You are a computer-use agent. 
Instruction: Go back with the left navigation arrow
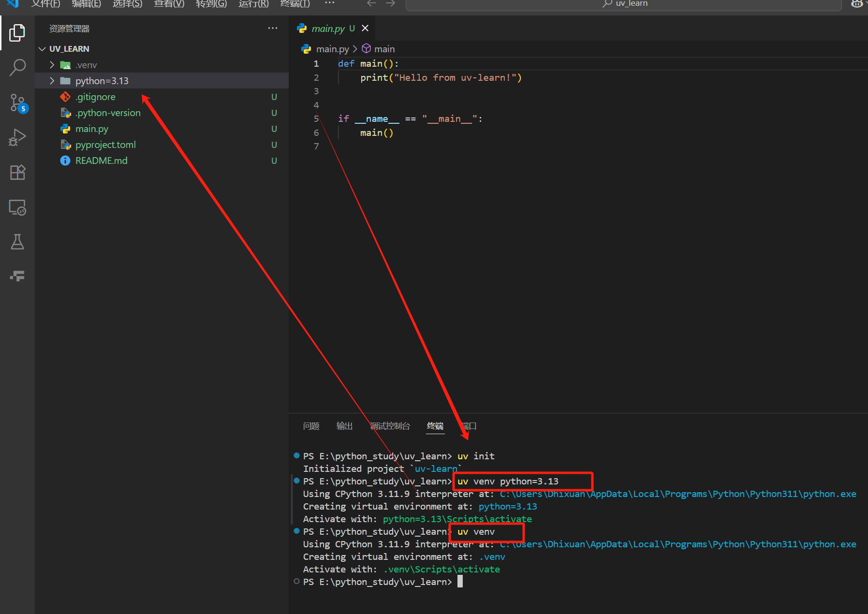tap(371, 4)
